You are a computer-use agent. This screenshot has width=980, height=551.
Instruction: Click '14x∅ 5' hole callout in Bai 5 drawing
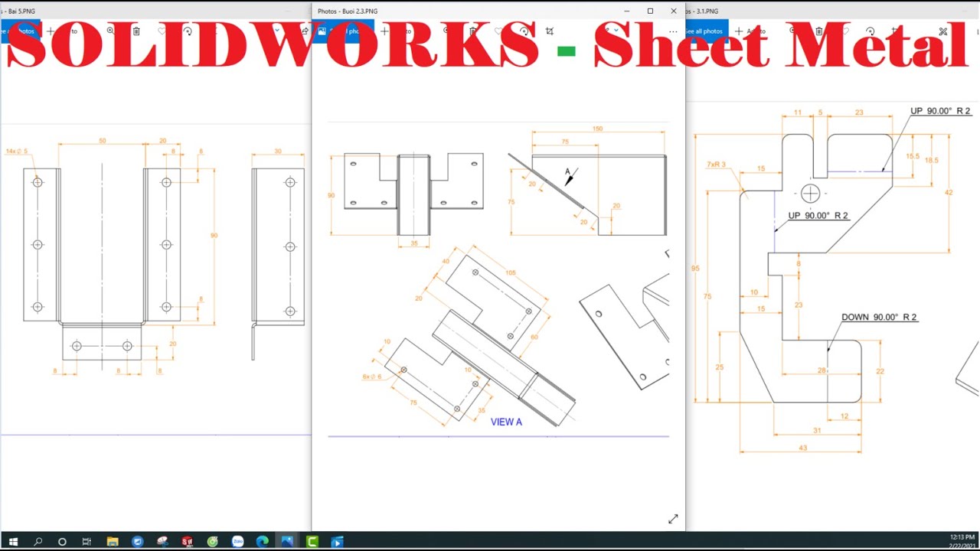point(16,151)
